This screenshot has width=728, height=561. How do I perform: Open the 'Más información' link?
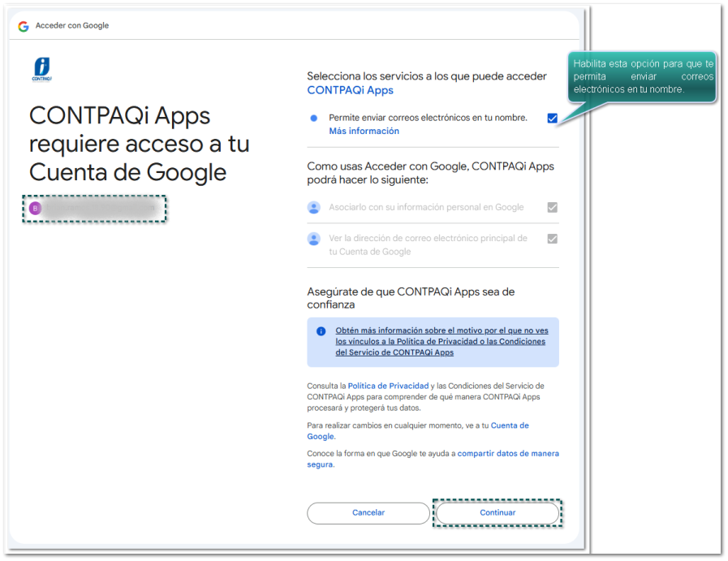[x=364, y=131]
